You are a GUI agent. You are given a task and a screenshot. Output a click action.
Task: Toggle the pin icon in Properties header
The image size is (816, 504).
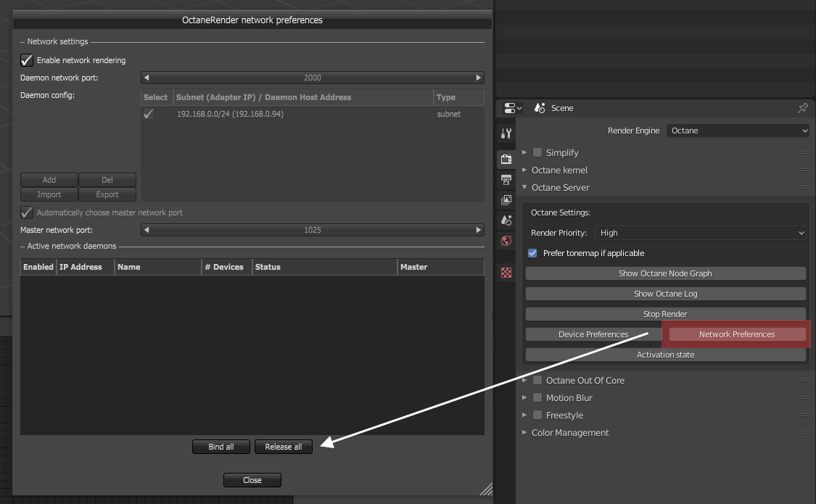pyautogui.click(x=803, y=107)
